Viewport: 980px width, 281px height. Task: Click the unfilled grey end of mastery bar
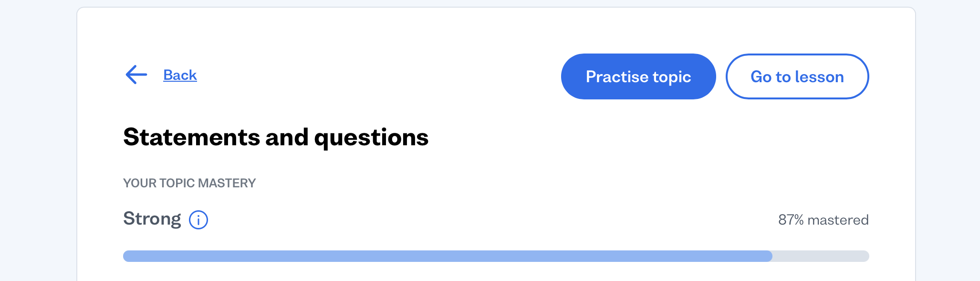click(x=821, y=256)
